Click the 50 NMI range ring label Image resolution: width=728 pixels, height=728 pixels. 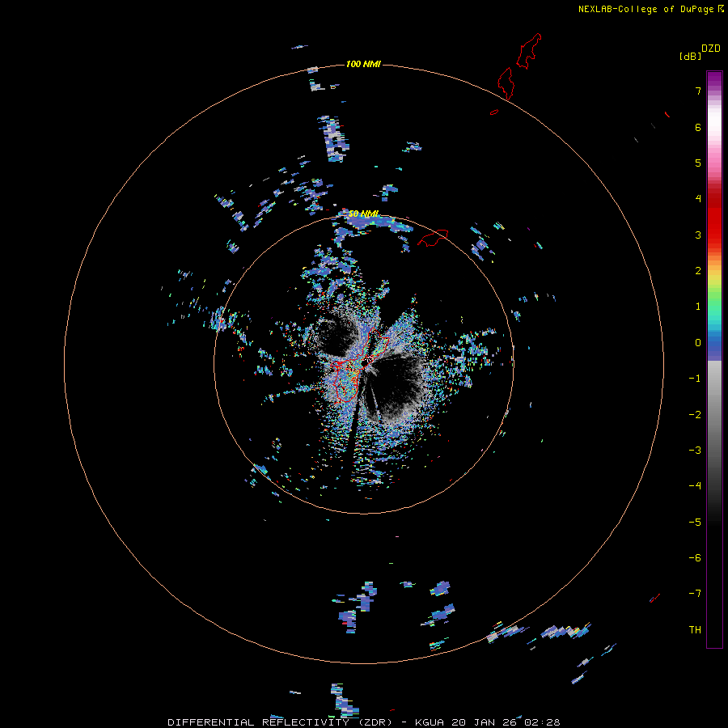pyautogui.click(x=363, y=214)
